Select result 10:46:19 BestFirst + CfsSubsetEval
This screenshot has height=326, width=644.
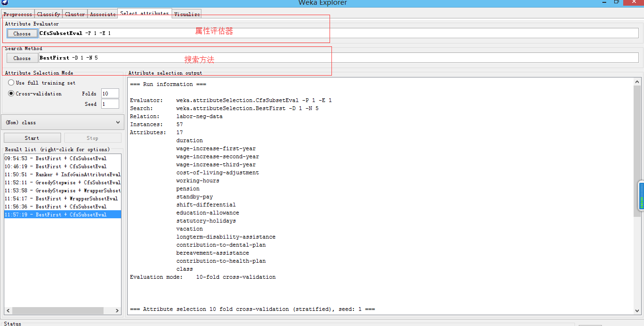point(62,166)
